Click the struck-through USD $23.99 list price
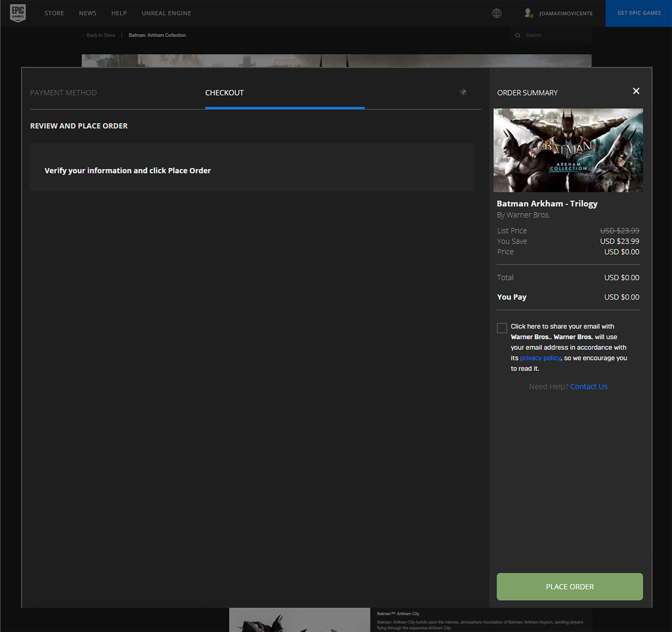This screenshot has width=672, height=632. [619, 230]
